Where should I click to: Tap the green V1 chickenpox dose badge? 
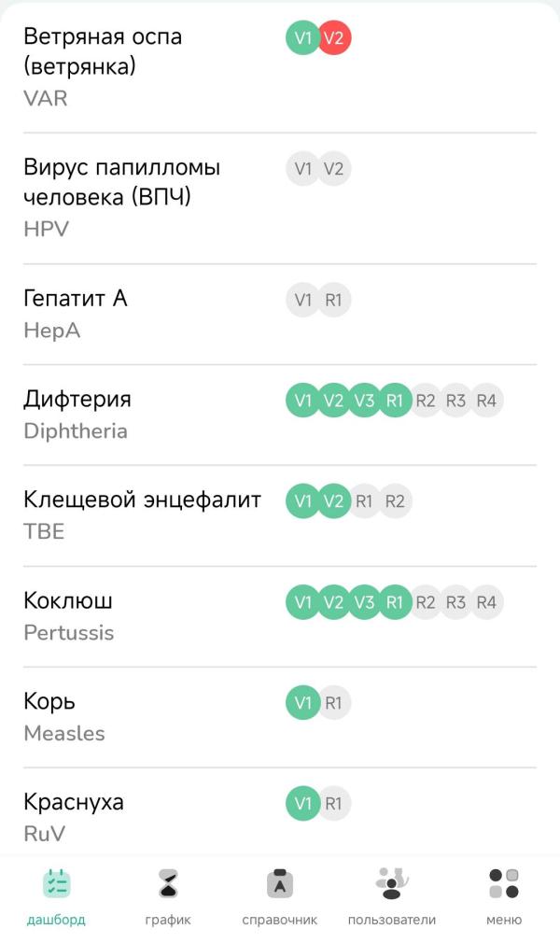[302, 38]
